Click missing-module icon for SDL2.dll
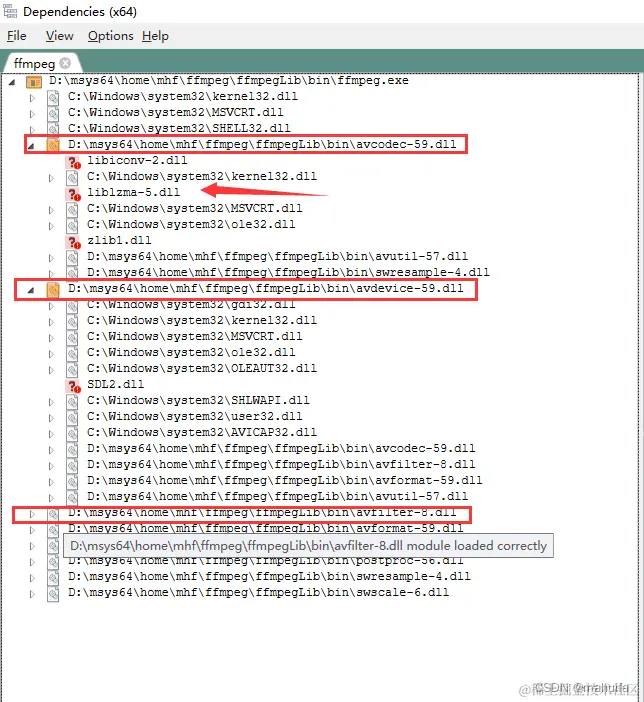644x702 pixels. [73, 385]
